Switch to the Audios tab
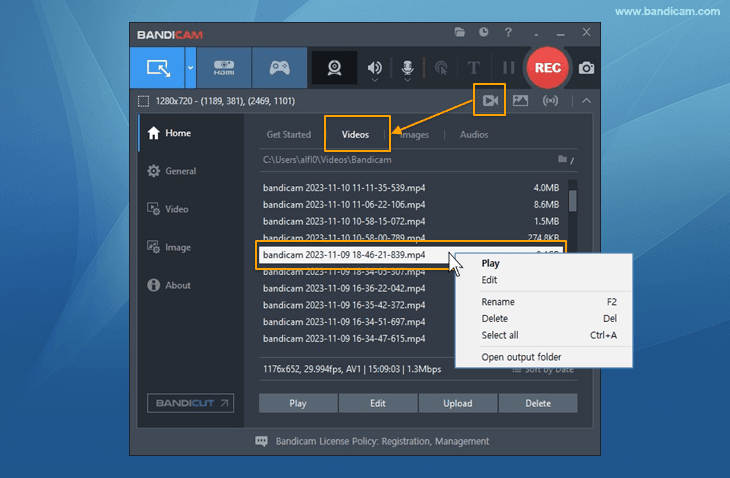Screen dimensions: 730x478 tap(474, 135)
